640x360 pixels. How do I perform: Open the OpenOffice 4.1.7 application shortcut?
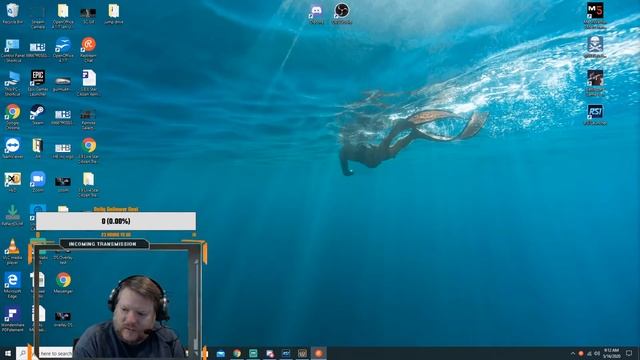coord(63,50)
